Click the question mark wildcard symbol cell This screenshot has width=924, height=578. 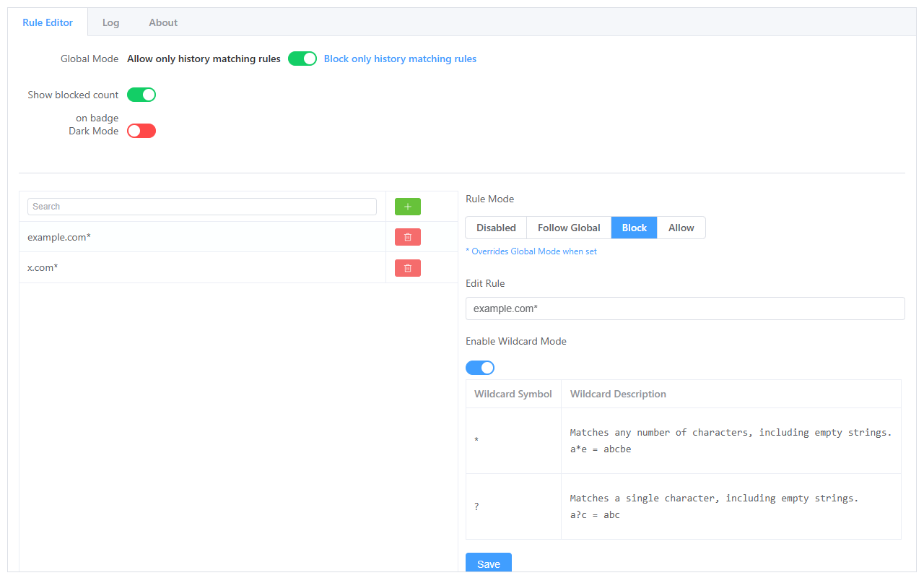coord(513,506)
